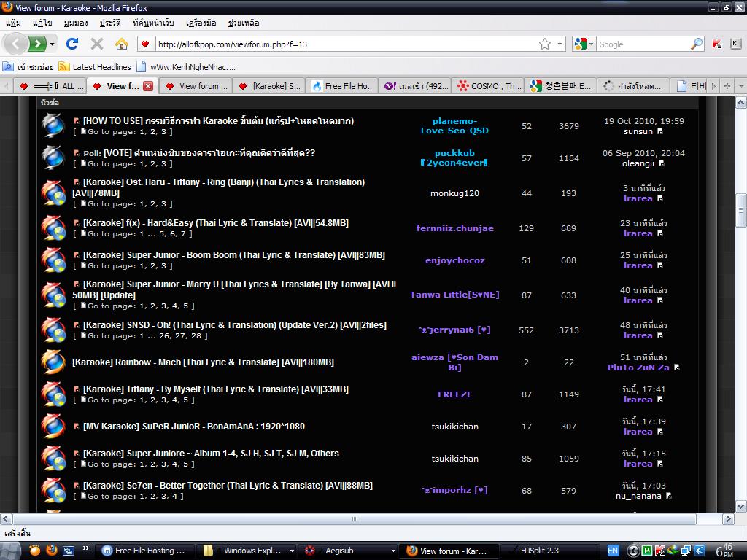Open f(x) - Hard&Easy karaoke topic
The height and width of the screenshot is (560, 747).
point(216,223)
